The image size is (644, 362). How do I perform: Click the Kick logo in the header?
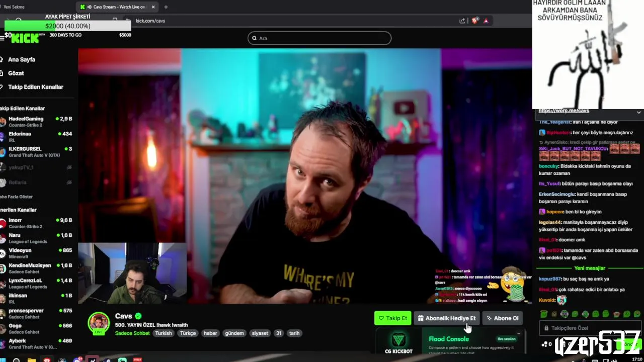(25, 39)
